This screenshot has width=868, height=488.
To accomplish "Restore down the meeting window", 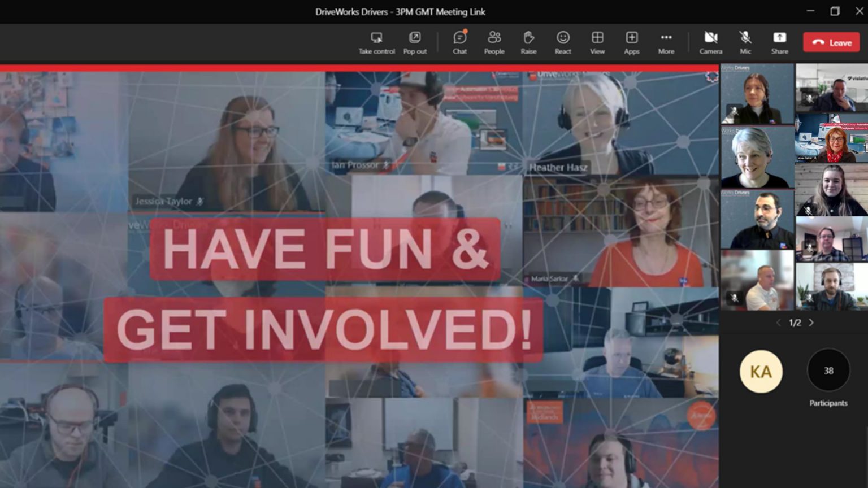I will coord(835,11).
